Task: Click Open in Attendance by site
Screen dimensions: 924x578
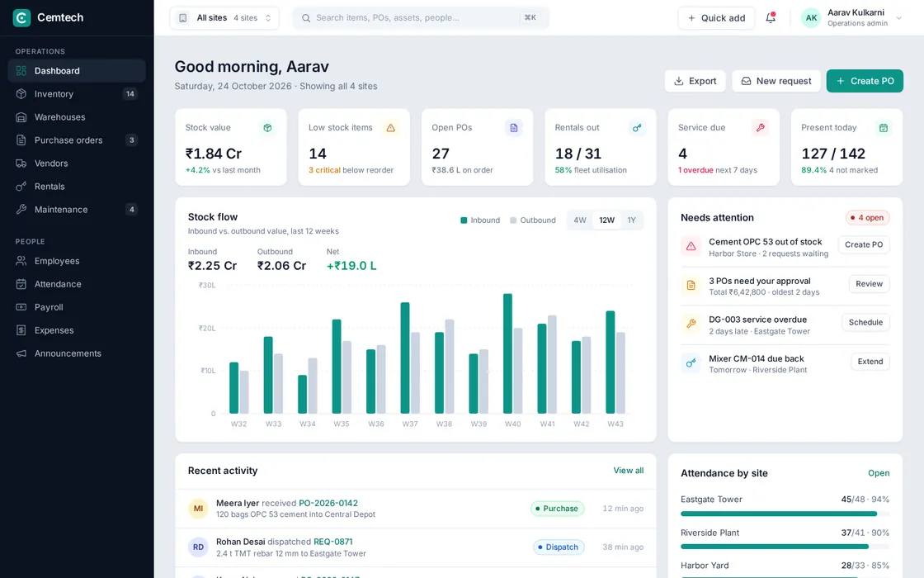Action: click(879, 473)
